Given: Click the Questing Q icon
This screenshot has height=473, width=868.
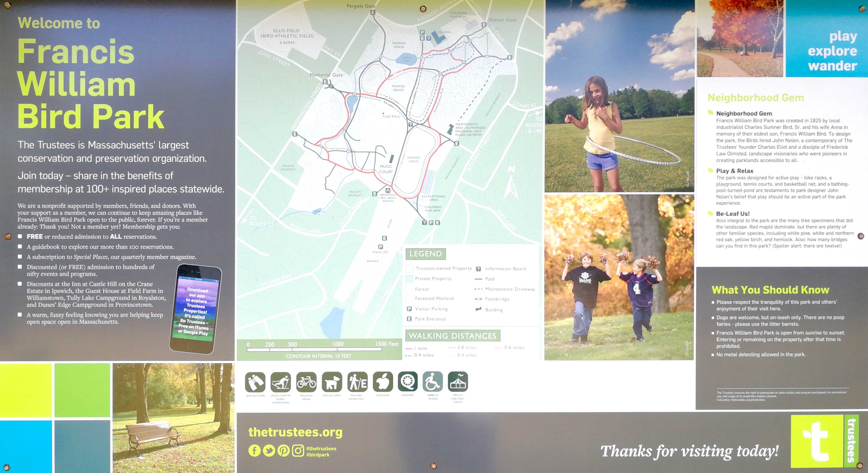Looking at the screenshot, I should [407, 382].
